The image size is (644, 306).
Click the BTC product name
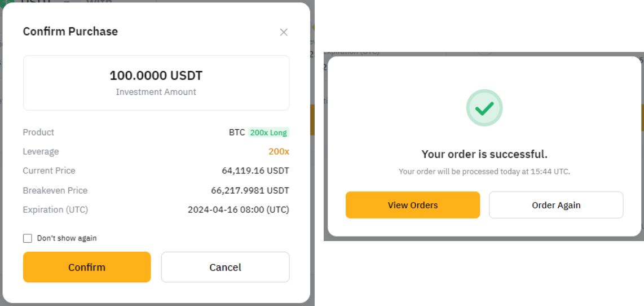tap(237, 133)
